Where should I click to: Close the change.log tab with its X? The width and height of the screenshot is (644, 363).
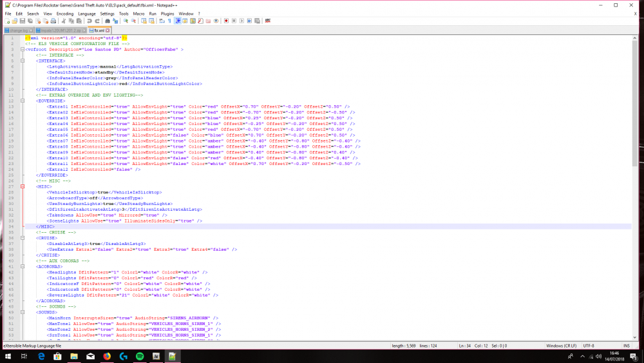click(x=31, y=30)
